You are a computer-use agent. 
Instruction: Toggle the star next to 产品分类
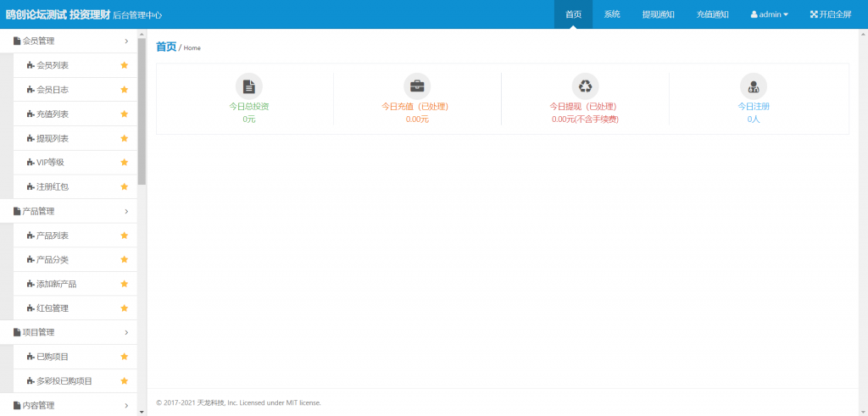point(125,259)
